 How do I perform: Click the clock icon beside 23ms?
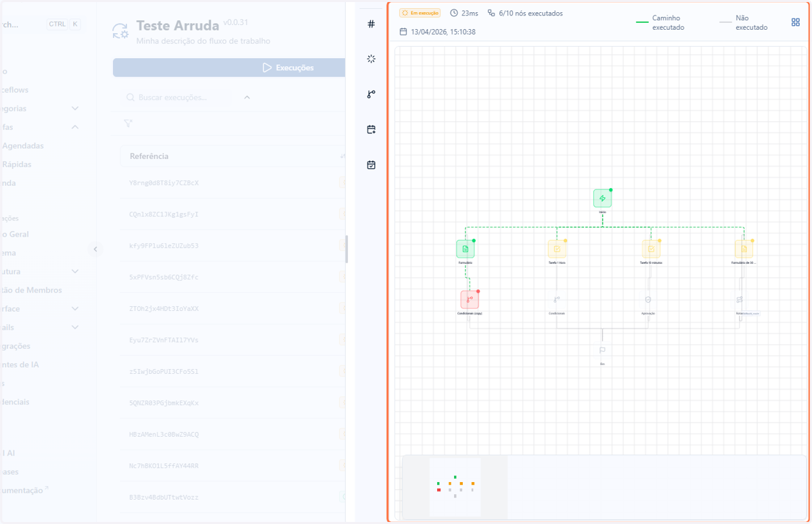click(x=453, y=13)
